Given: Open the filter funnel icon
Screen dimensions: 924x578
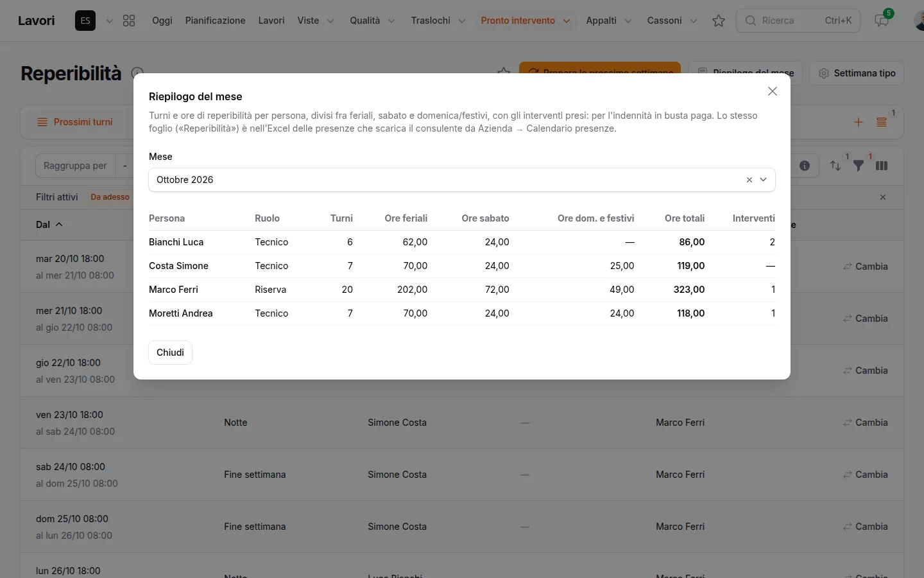Looking at the screenshot, I should click(859, 166).
